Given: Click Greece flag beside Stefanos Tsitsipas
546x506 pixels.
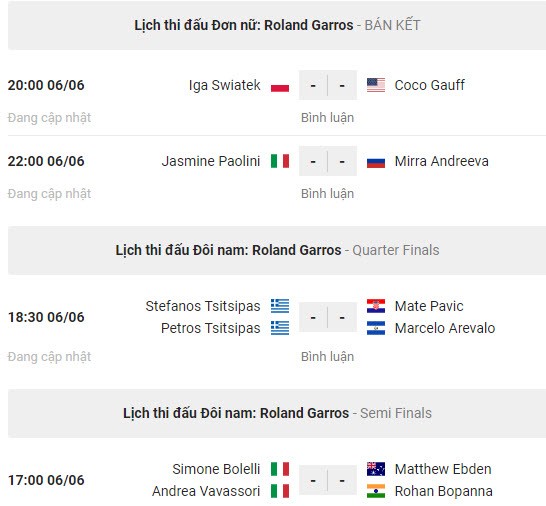Looking at the screenshot, I should point(280,306).
